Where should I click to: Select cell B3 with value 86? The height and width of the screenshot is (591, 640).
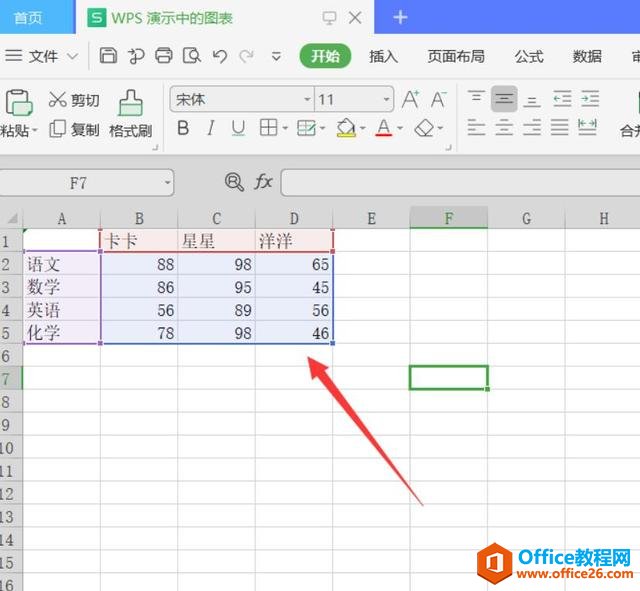[139, 287]
